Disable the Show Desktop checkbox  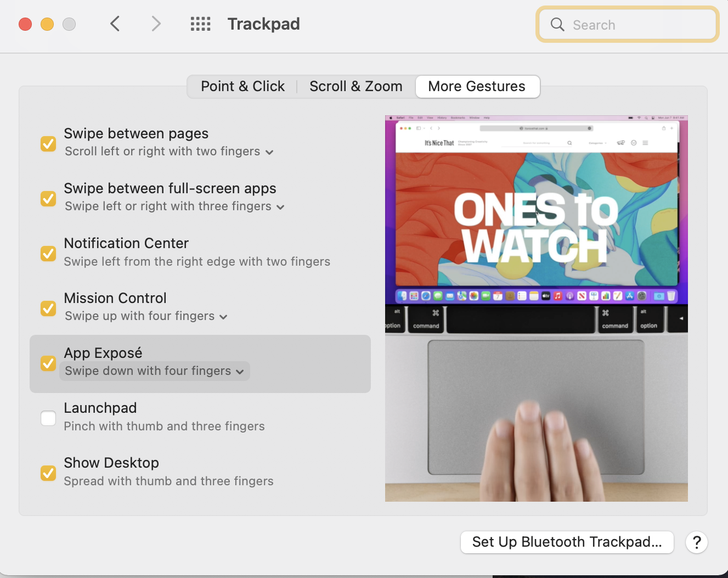click(x=48, y=473)
